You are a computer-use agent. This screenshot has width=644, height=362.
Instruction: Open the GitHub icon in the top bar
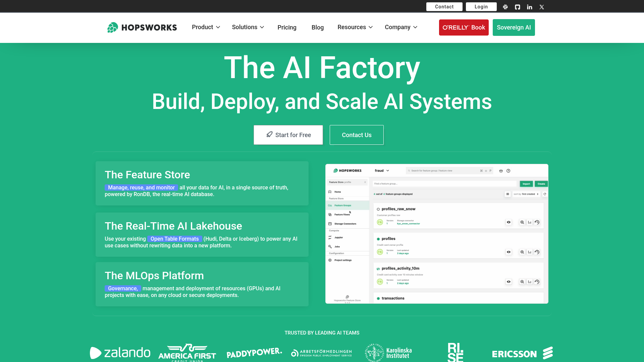click(517, 7)
